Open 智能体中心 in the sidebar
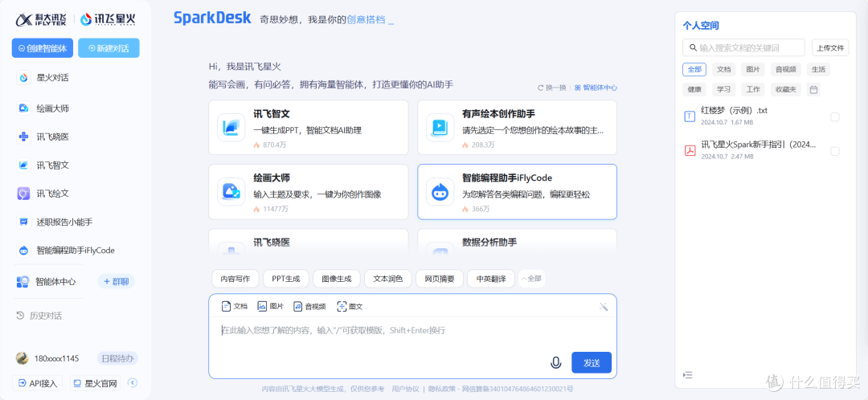 [x=47, y=282]
